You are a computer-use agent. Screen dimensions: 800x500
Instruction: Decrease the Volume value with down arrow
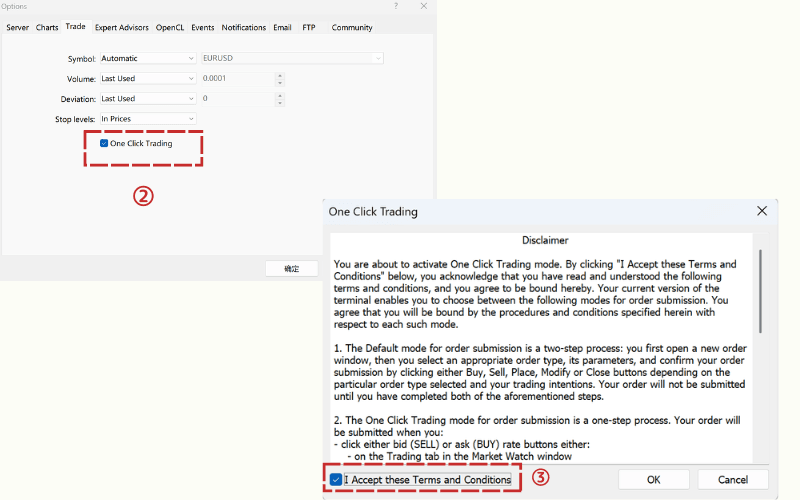click(x=280, y=82)
